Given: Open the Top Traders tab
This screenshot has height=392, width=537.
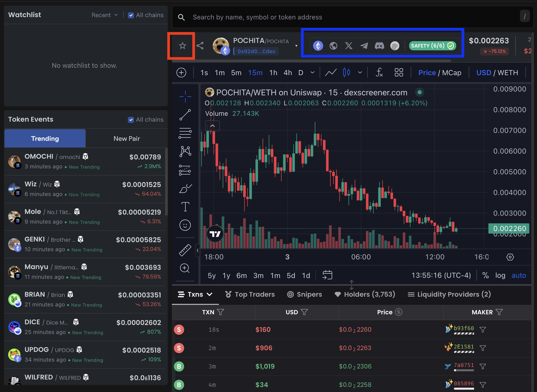Looking at the screenshot, I should point(250,294).
